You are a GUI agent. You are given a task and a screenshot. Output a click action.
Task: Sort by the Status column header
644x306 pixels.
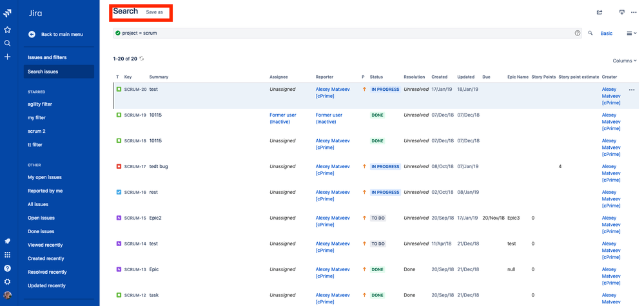[x=376, y=77]
